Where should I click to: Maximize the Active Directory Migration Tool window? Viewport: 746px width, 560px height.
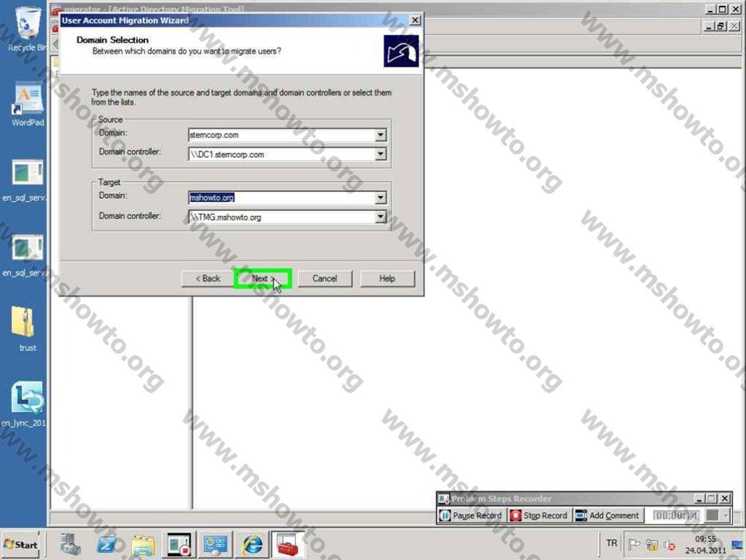tap(723, 9)
